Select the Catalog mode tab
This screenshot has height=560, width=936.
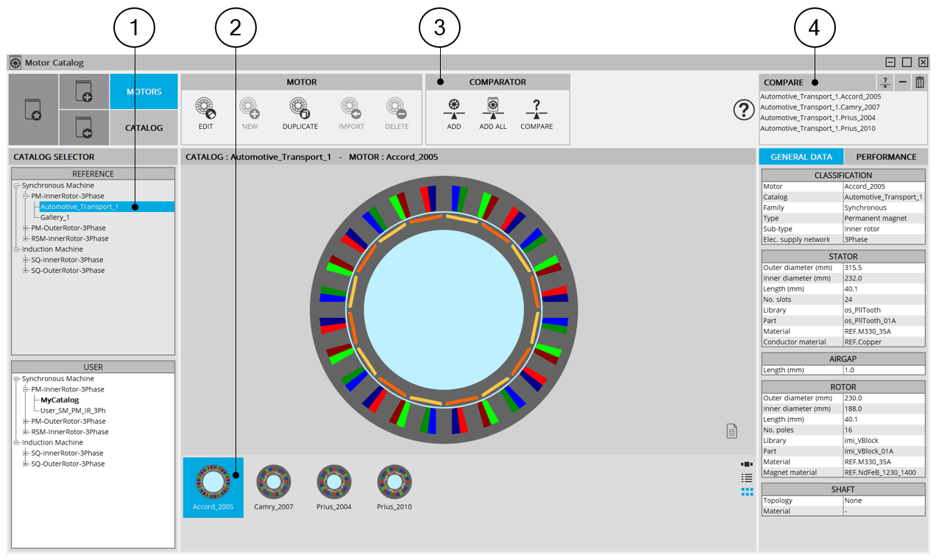143,128
